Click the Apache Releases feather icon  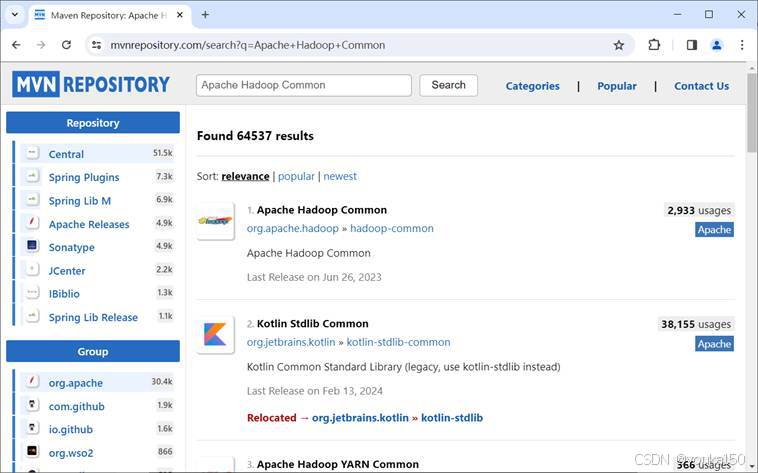click(32, 223)
